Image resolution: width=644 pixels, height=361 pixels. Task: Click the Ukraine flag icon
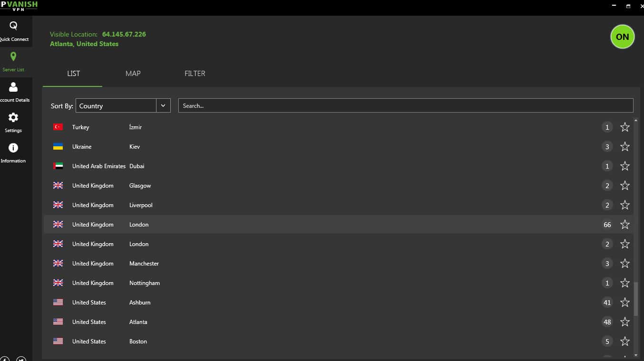(58, 146)
